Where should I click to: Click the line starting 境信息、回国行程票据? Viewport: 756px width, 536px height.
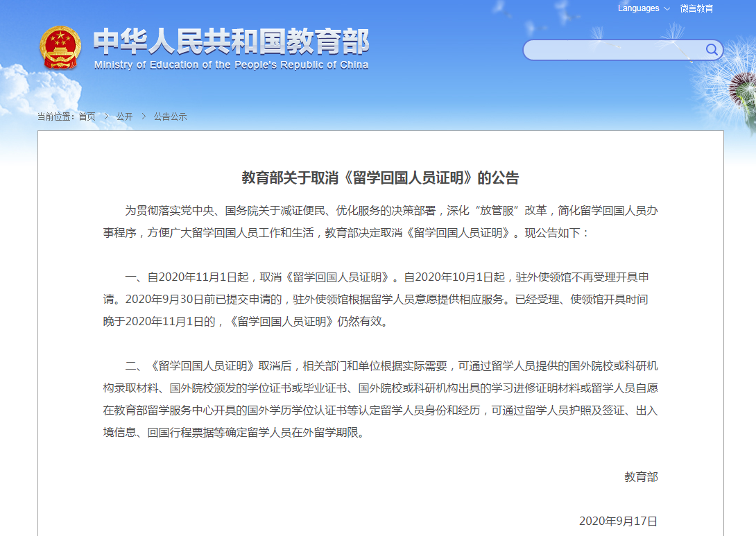[x=235, y=433]
